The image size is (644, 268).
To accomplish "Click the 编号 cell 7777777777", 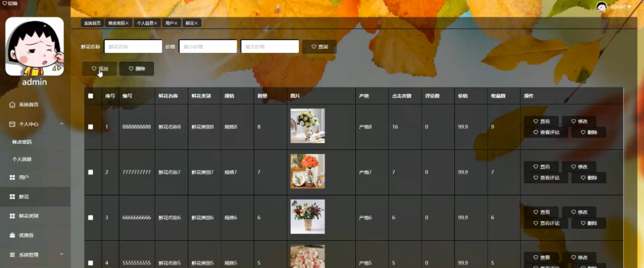I will [x=136, y=172].
